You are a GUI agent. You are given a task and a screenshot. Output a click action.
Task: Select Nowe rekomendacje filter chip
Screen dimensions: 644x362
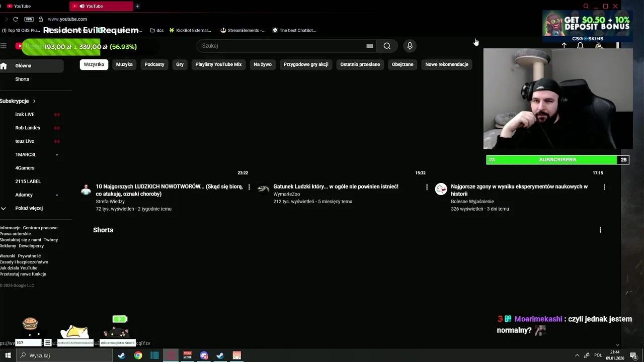tap(447, 64)
